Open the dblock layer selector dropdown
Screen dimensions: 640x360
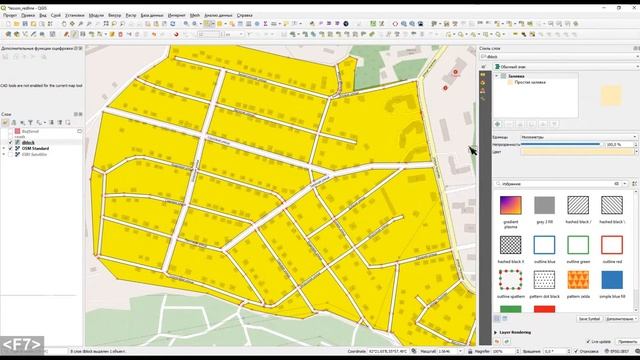tap(560, 57)
